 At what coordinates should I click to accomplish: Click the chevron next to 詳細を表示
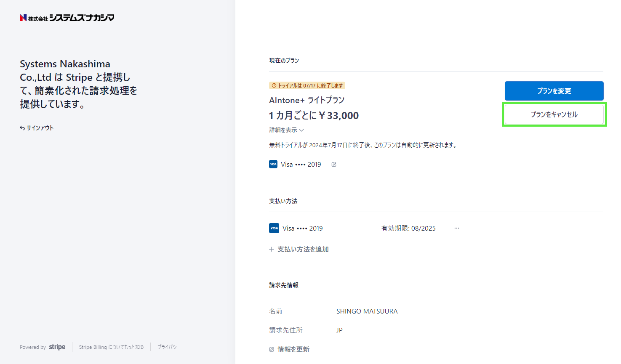tap(301, 130)
